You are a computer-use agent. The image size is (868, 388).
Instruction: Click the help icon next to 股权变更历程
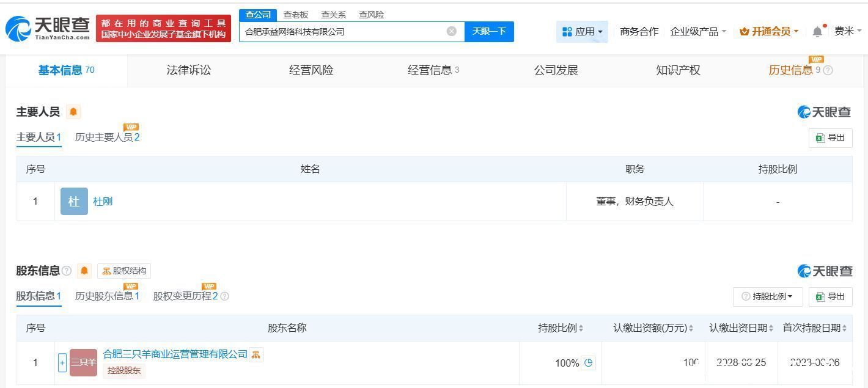point(224,296)
